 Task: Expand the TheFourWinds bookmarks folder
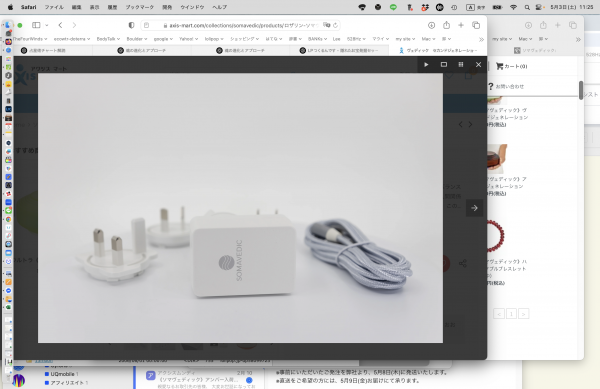click(x=30, y=39)
